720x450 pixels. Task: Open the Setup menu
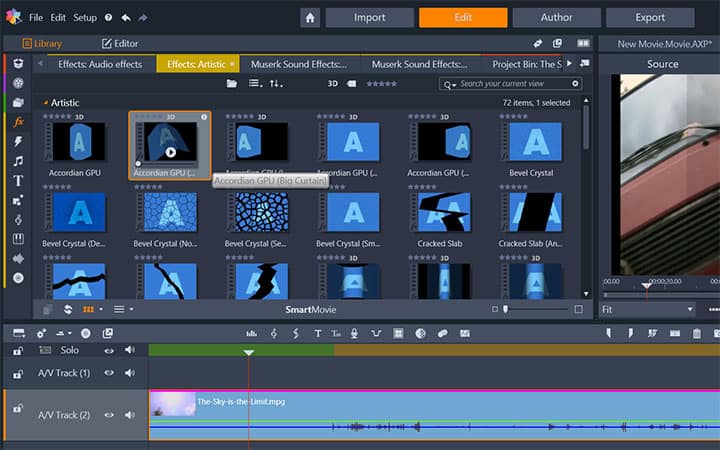coord(85,17)
